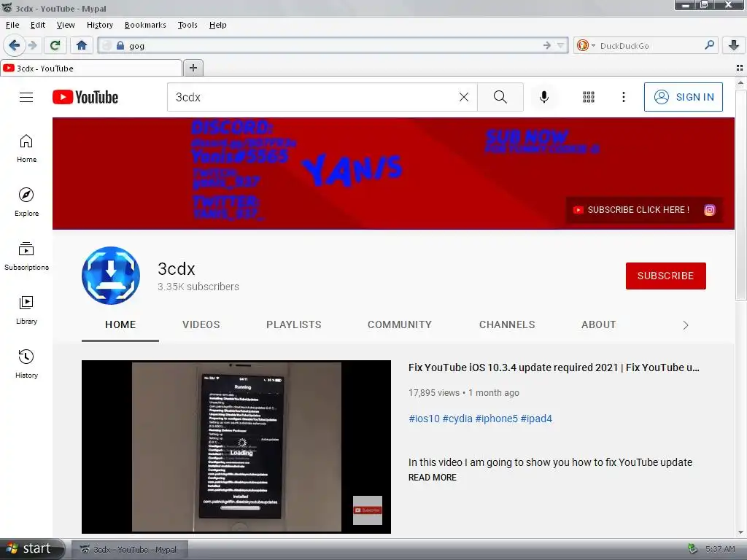The height and width of the screenshot is (560, 747).
Task: Open History in the sidebar
Action: pos(26,365)
